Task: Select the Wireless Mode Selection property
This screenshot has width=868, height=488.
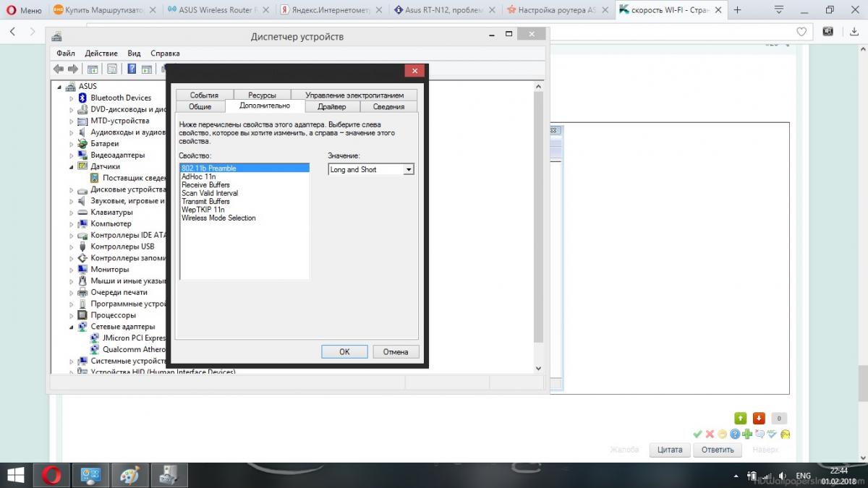Action: point(218,218)
